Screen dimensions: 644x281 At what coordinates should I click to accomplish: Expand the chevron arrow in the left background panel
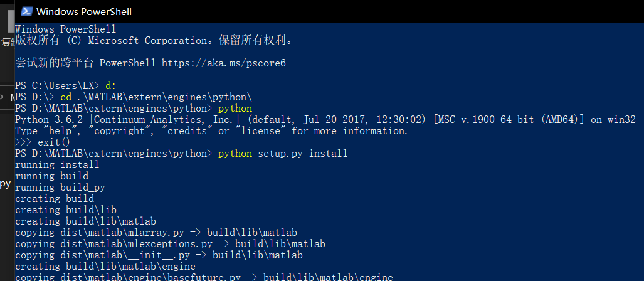click(x=2, y=97)
